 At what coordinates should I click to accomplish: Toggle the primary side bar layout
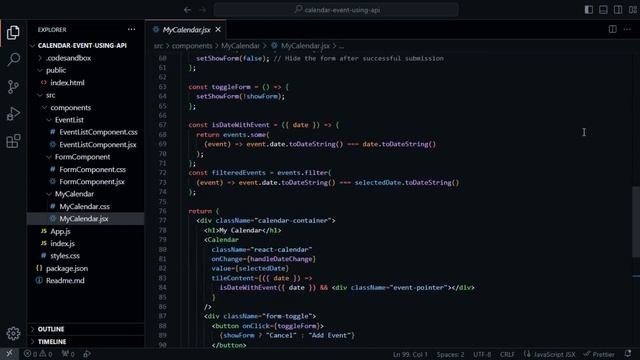[589, 10]
